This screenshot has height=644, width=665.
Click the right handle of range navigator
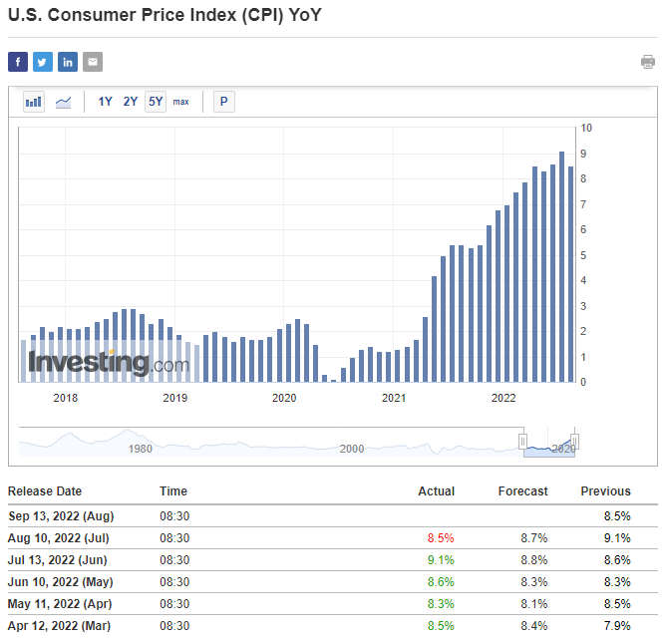tap(574, 442)
